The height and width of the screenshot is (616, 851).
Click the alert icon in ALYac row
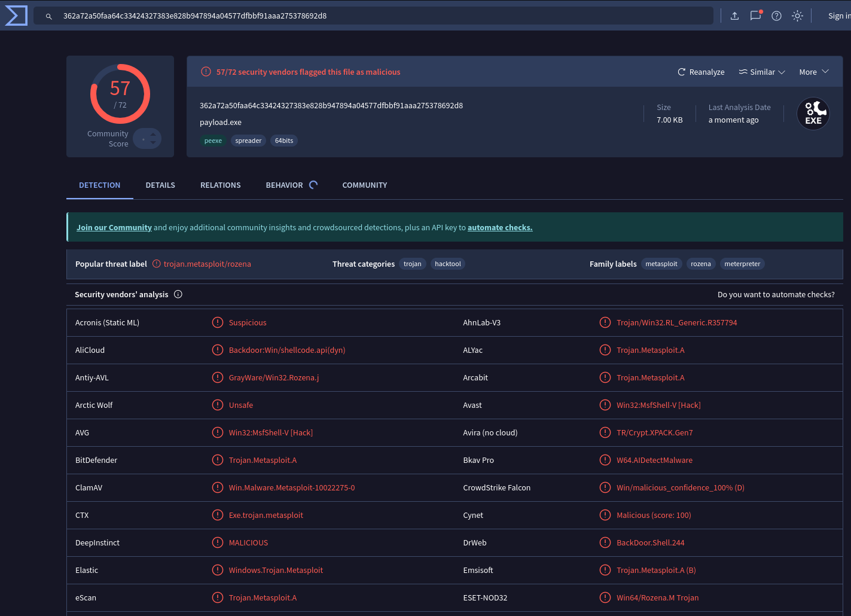point(605,350)
